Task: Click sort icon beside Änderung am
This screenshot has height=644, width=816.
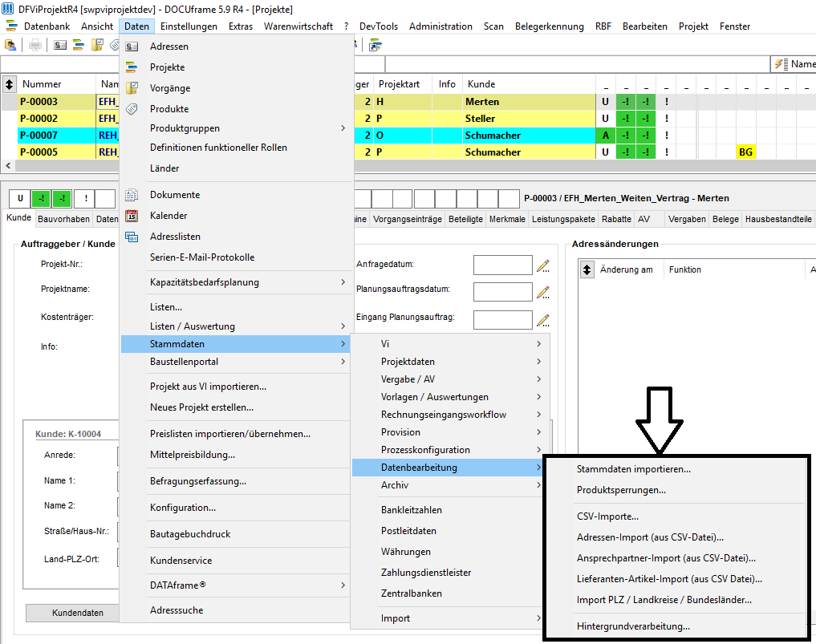Action: tap(587, 269)
